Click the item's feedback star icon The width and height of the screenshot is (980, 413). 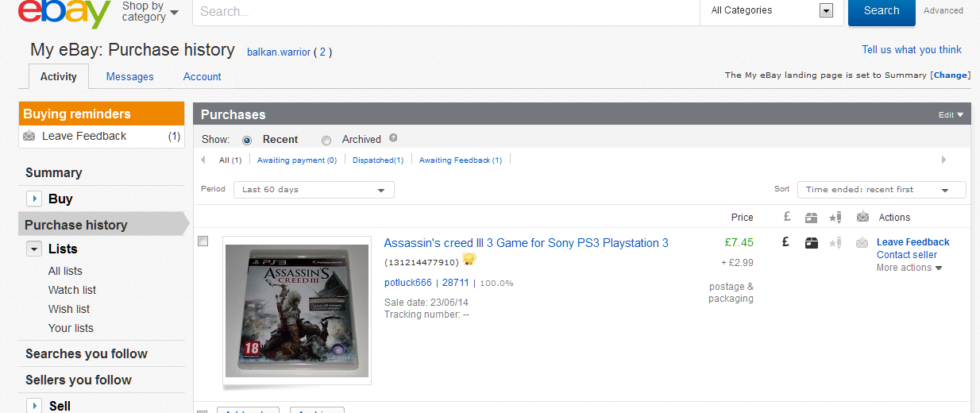pos(835,243)
